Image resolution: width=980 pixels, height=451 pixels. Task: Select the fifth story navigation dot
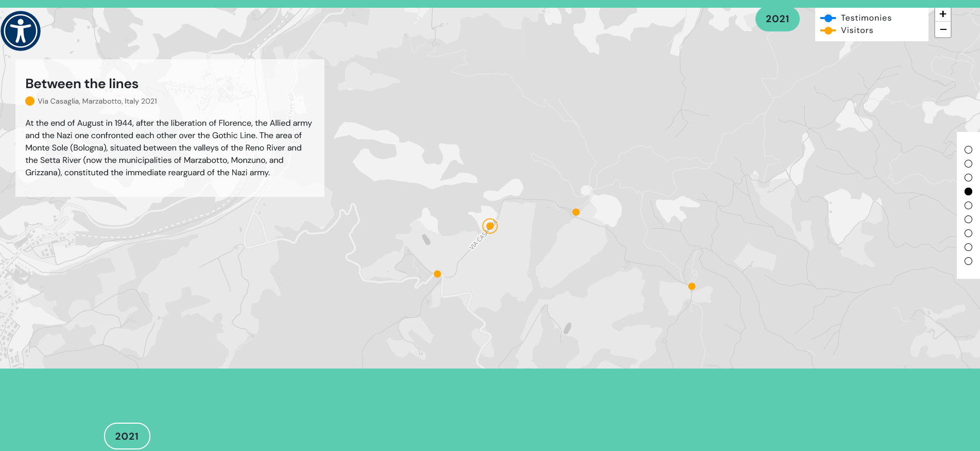coord(968,205)
